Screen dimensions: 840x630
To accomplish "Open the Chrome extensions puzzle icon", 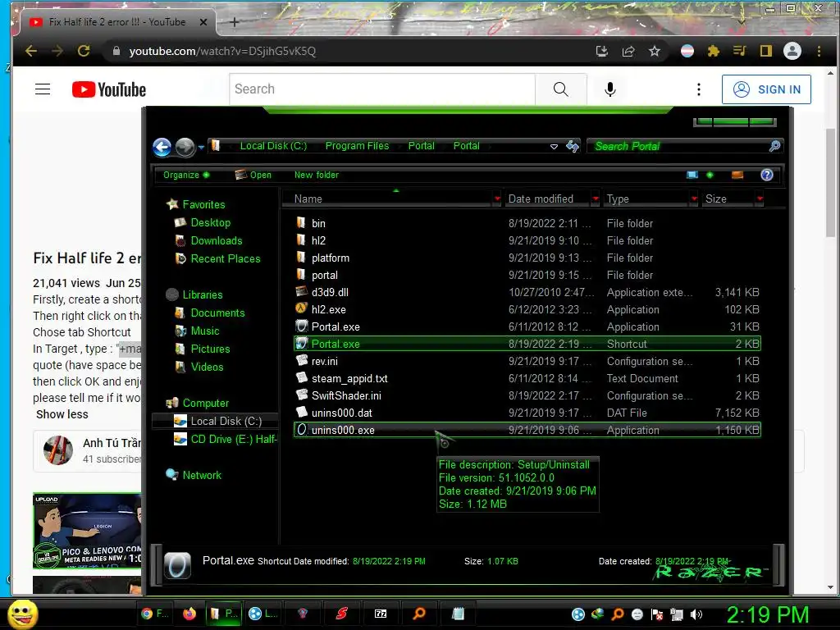I will pos(713,51).
